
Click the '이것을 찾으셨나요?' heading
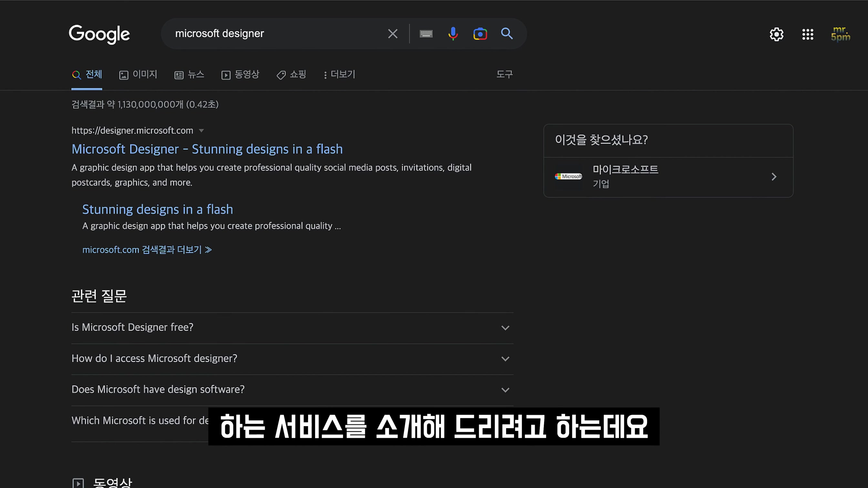click(601, 140)
